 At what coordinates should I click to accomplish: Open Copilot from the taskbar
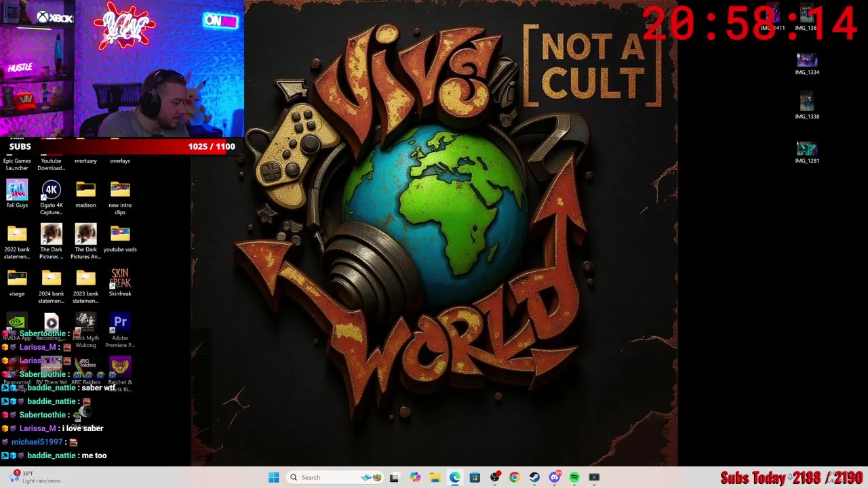tap(415, 478)
